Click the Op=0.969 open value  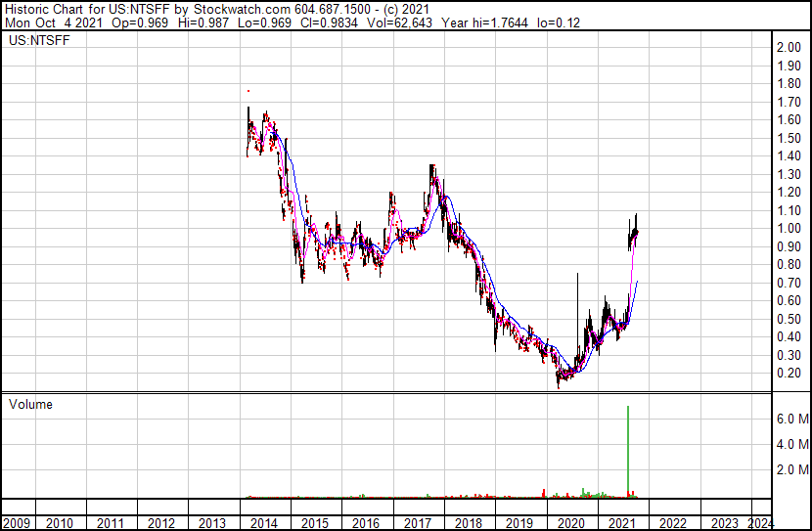(140, 23)
